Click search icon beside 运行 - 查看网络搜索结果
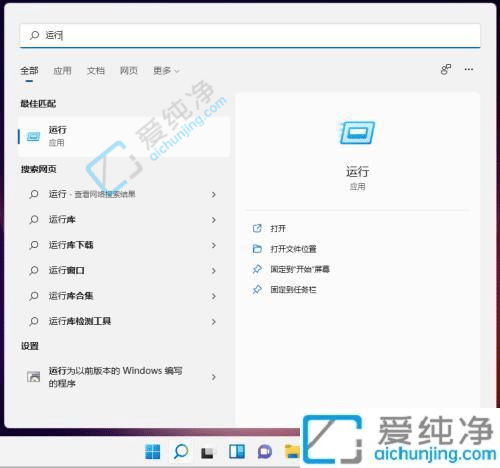The height and width of the screenshot is (468, 500). pyautogui.click(x=34, y=194)
